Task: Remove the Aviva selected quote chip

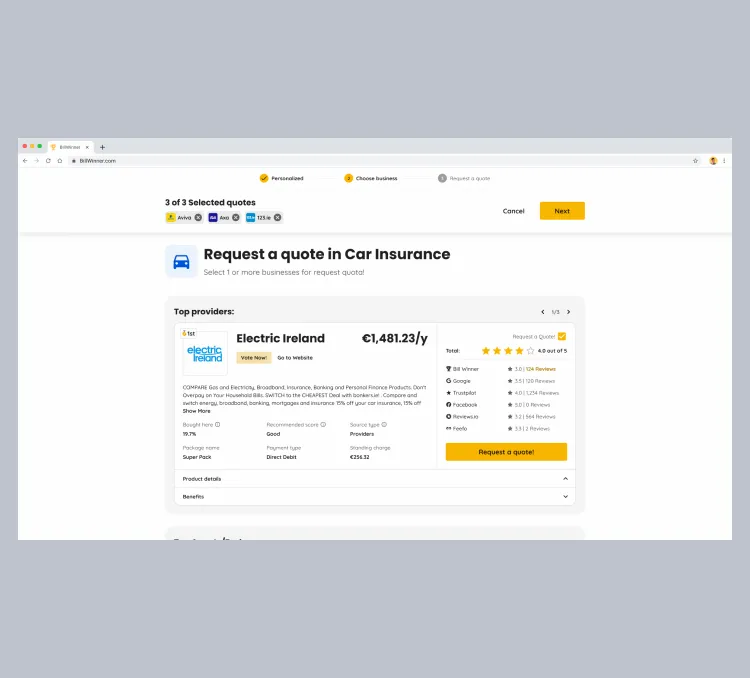Action: (x=198, y=217)
